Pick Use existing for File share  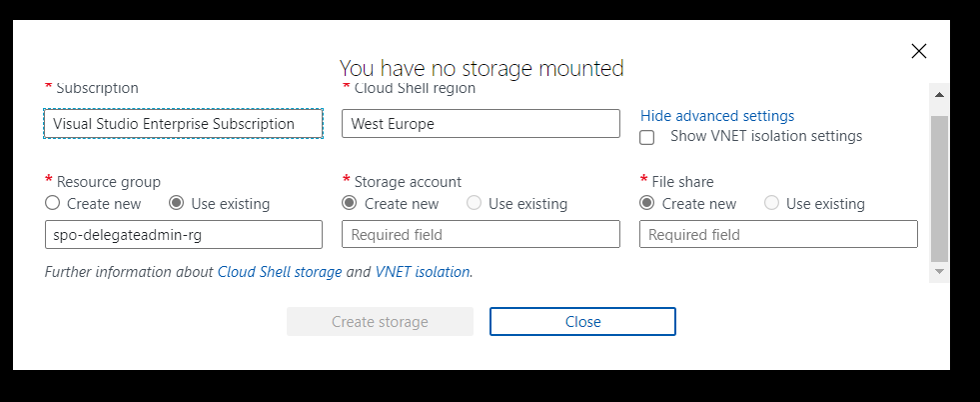coord(772,204)
